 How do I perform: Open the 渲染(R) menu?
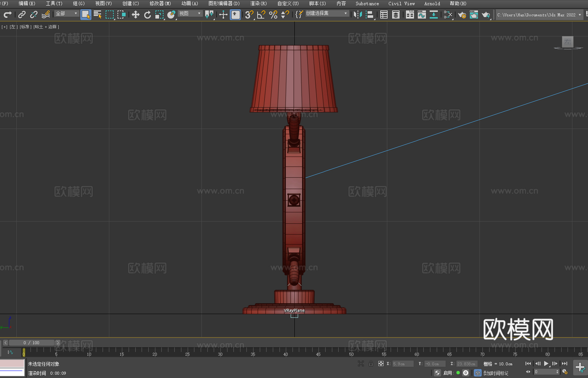click(x=258, y=3)
